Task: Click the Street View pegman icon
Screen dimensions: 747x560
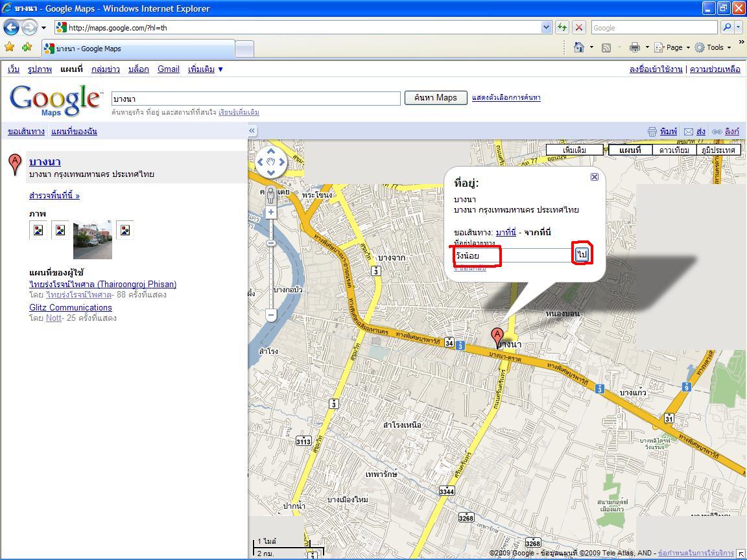Action: (x=270, y=194)
